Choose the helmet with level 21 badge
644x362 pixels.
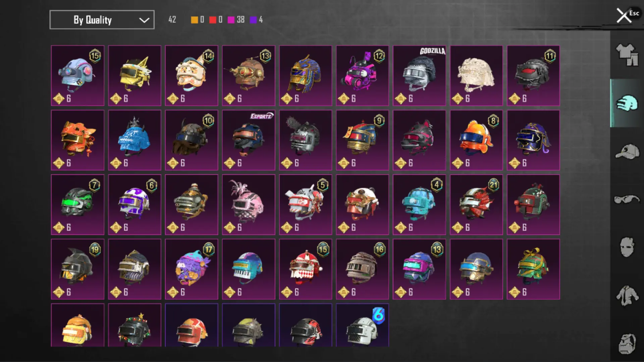476,204
